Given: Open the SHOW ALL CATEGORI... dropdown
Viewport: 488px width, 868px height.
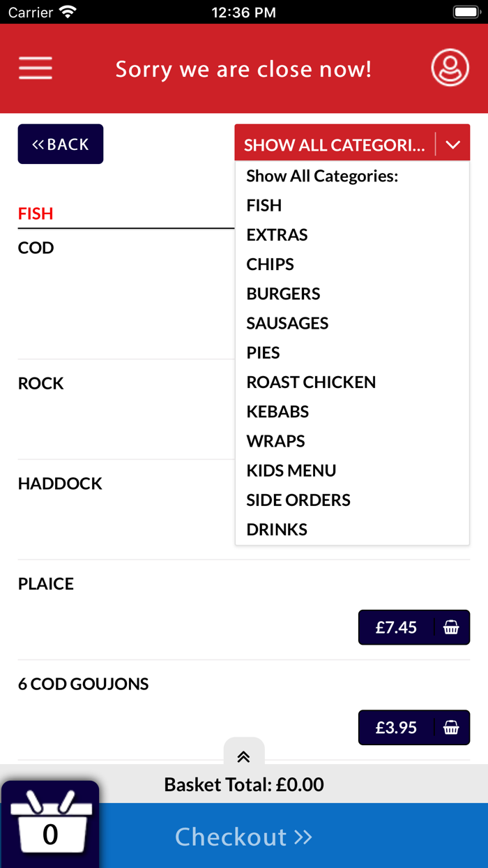Looking at the screenshot, I should click(335, 144).
